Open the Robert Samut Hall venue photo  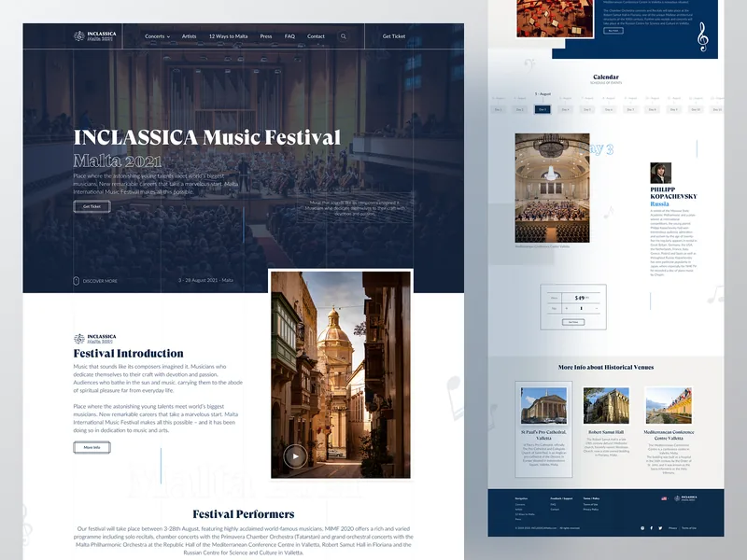tap(606, 405)
